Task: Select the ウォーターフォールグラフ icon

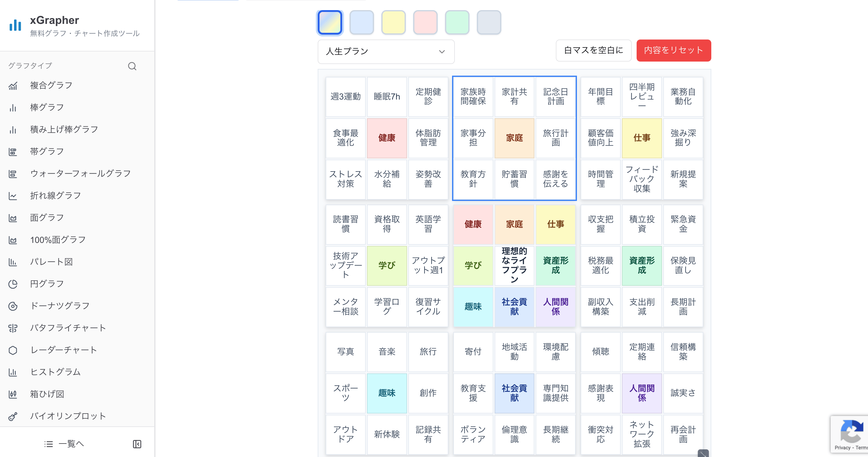Action: pos(13,174)
